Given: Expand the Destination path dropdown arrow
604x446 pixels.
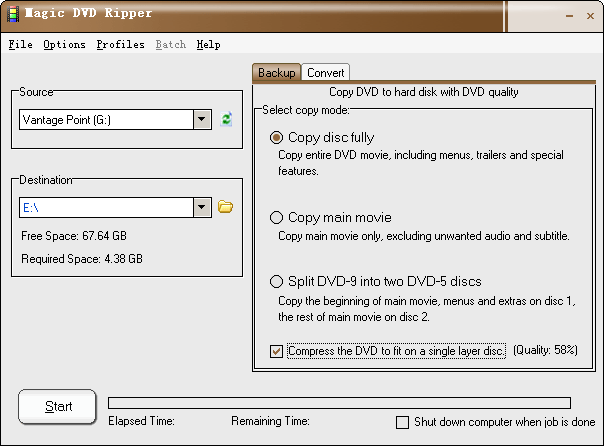Looking at the screenshot, I should tap(202, 207).
